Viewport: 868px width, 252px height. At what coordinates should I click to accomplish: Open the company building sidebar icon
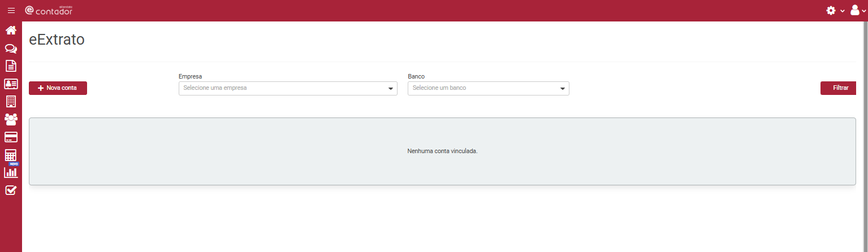[x=11, y=102]
